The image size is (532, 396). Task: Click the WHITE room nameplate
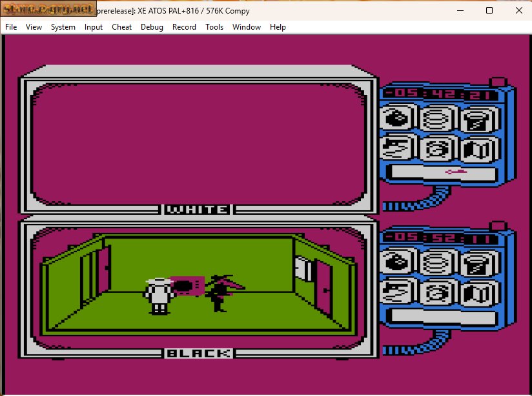pos(196,208)
